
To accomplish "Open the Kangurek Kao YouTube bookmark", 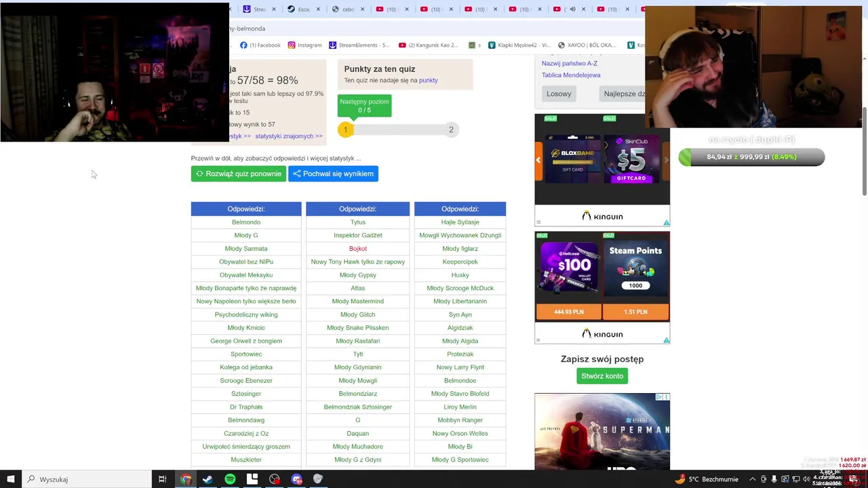I will click(428, 45).
